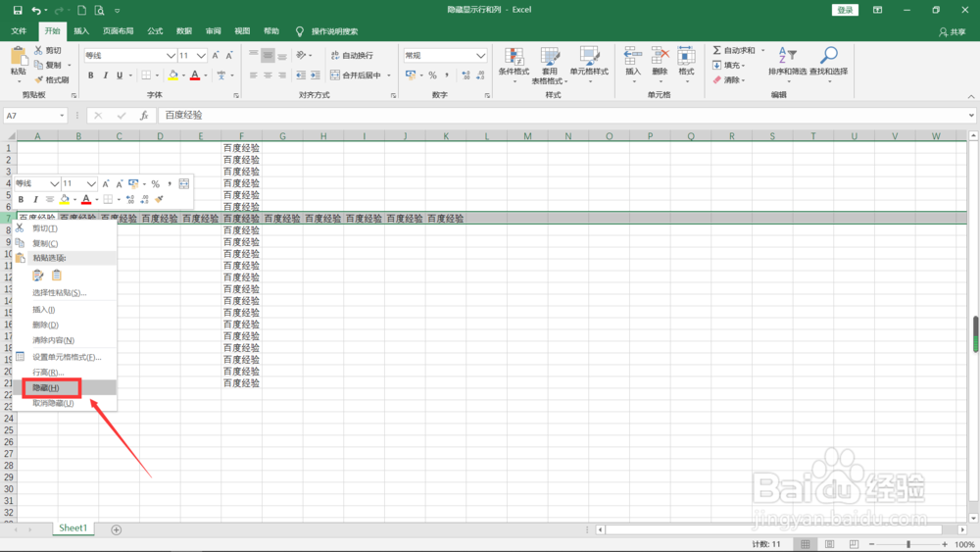The height and width of the screenshot is (552, 980).
Task: Toggle middle vertical alignment in ribbon
Action: click(x=269, y=56)
